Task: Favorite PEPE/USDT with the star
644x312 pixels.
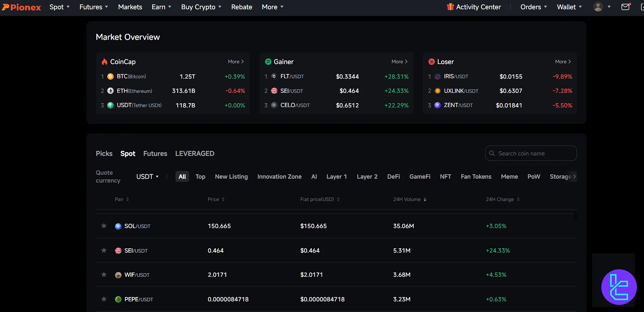Action: pyautogui.click(x=104, y=299)
